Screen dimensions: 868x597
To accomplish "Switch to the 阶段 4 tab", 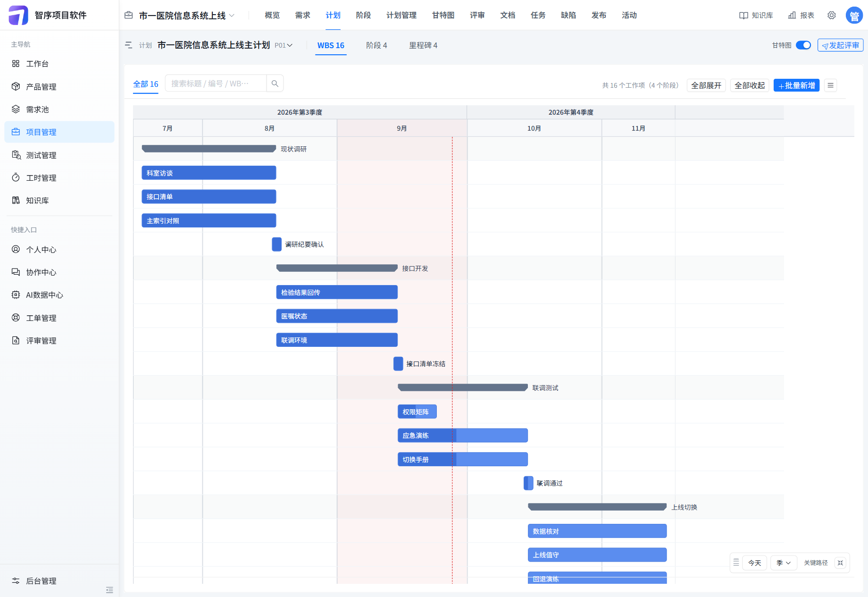I will coord(376,45).
